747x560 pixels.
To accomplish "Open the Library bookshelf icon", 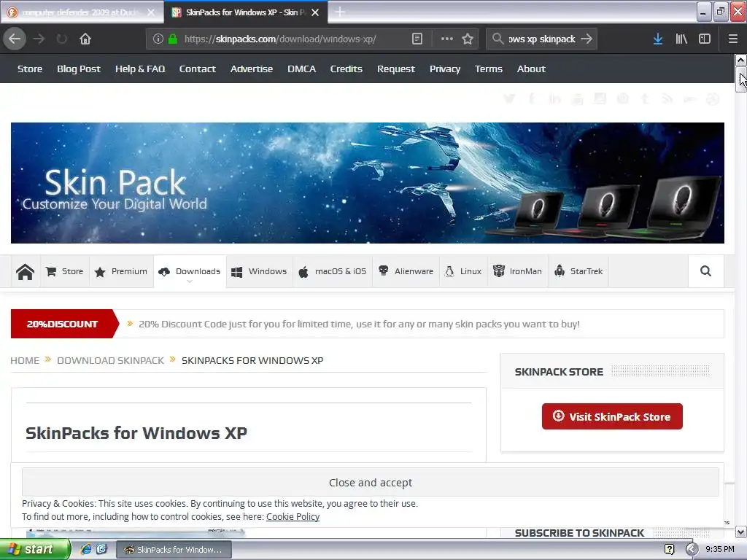I will pyautogui.click(x=681, y=39).
